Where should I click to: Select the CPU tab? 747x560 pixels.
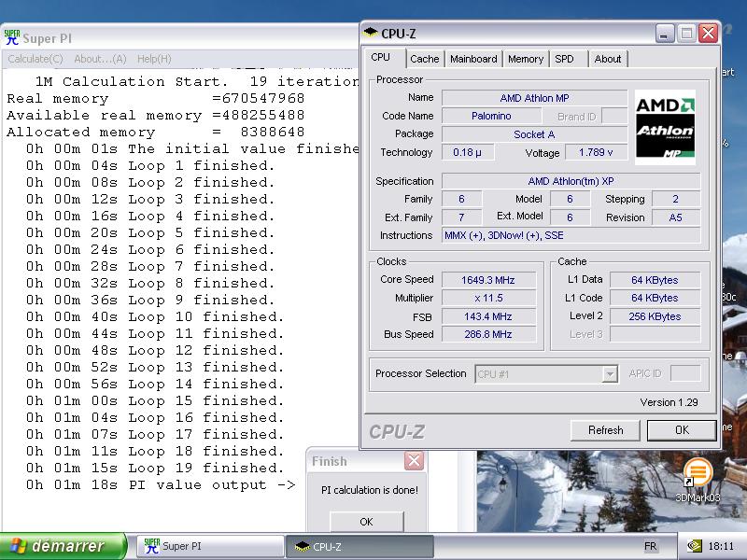click(384, 57)
